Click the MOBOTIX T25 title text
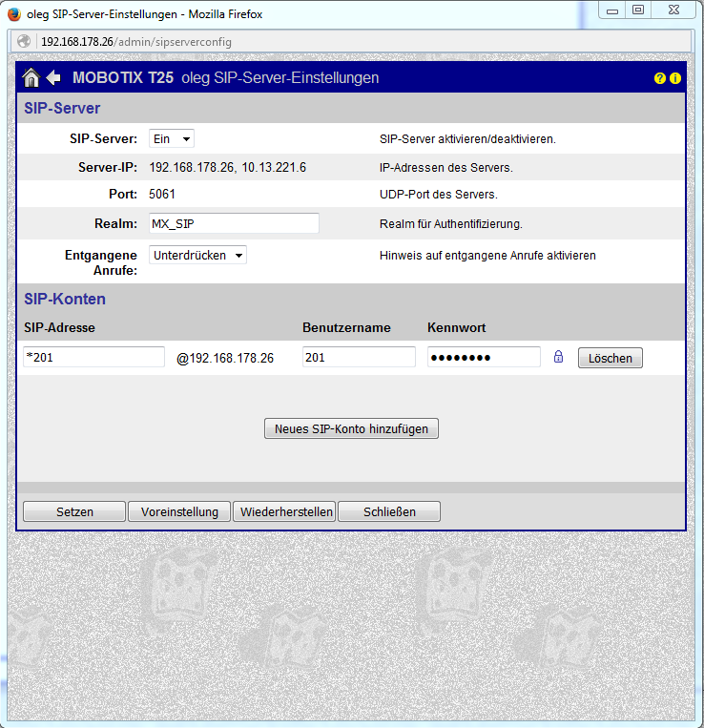This screenshot has width=704, height=728. pos(123,77)
